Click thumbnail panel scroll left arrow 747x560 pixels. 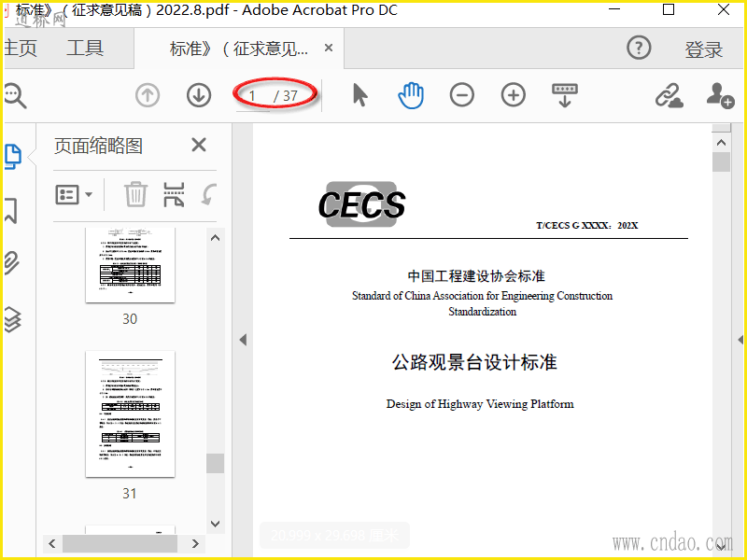52,543
